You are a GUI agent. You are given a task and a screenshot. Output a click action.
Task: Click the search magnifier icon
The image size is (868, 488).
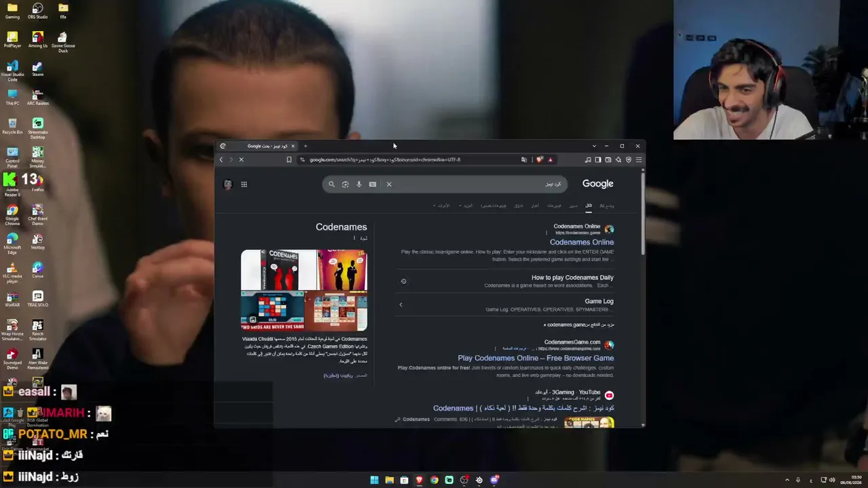332,184
